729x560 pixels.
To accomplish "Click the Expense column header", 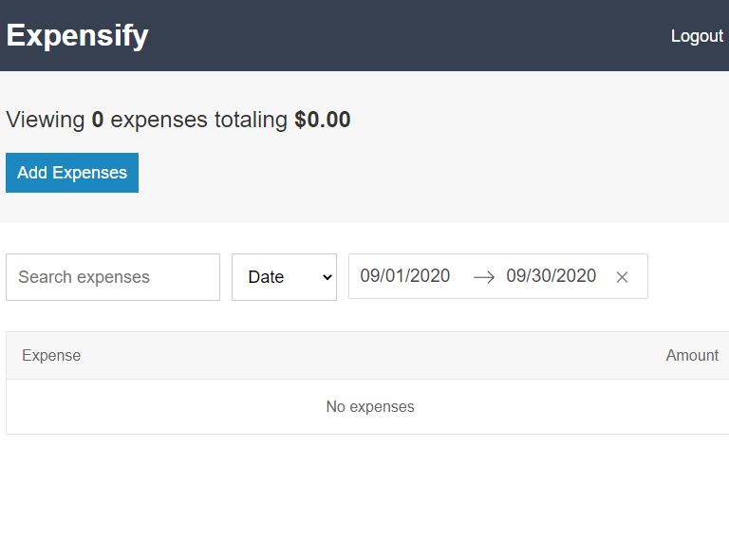I will (x=51, y=356).
